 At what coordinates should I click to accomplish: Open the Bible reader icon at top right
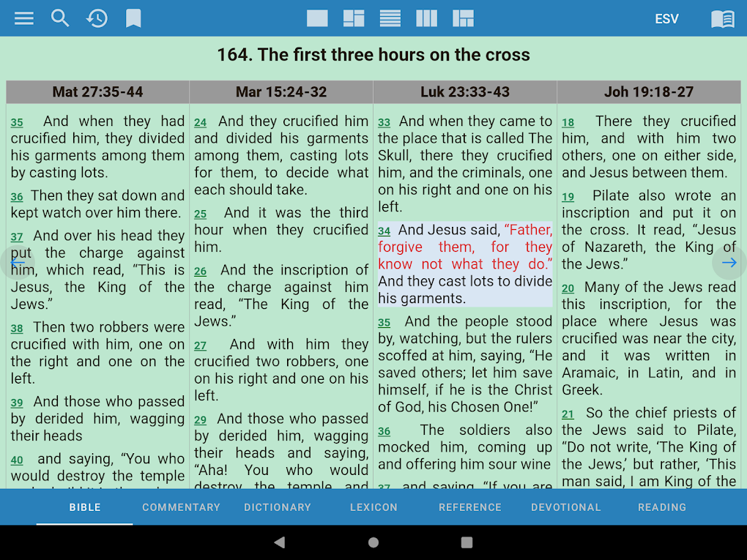pos(722,18)
